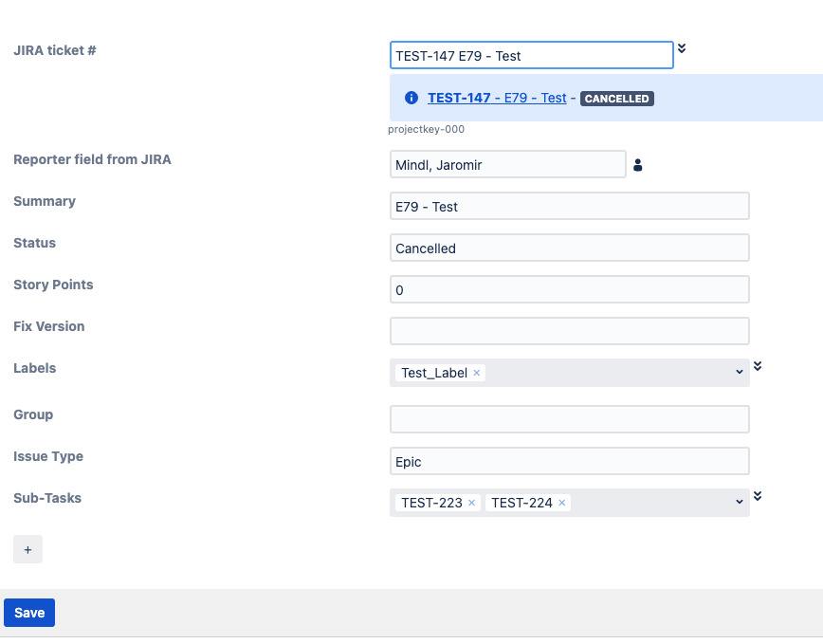The width and height of the screenshot is (823, 644).
Task: Click the TEST-224 tag text
Action: pyautogui.click(x=521, y=503)
